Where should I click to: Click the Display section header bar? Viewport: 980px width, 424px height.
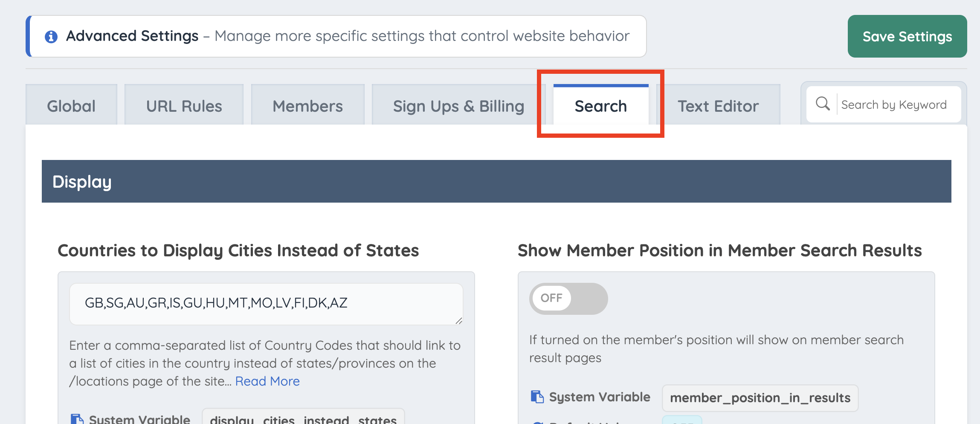tap(496, 181)
